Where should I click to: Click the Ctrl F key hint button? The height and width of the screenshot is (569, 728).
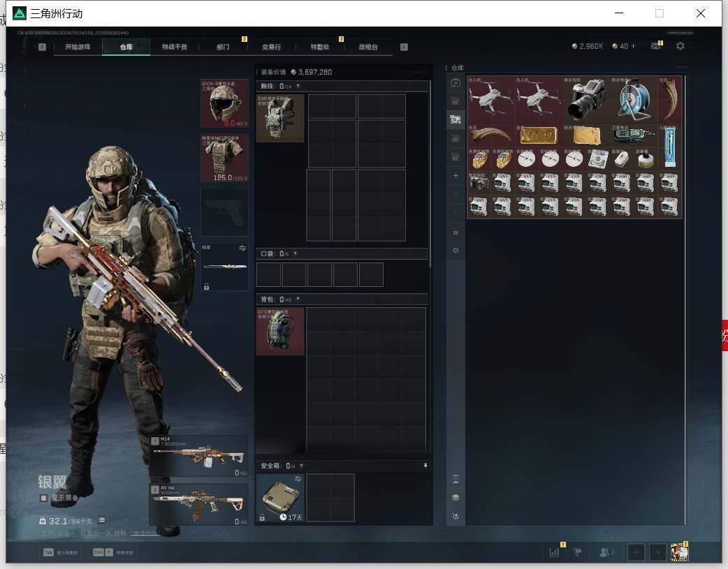103,552
